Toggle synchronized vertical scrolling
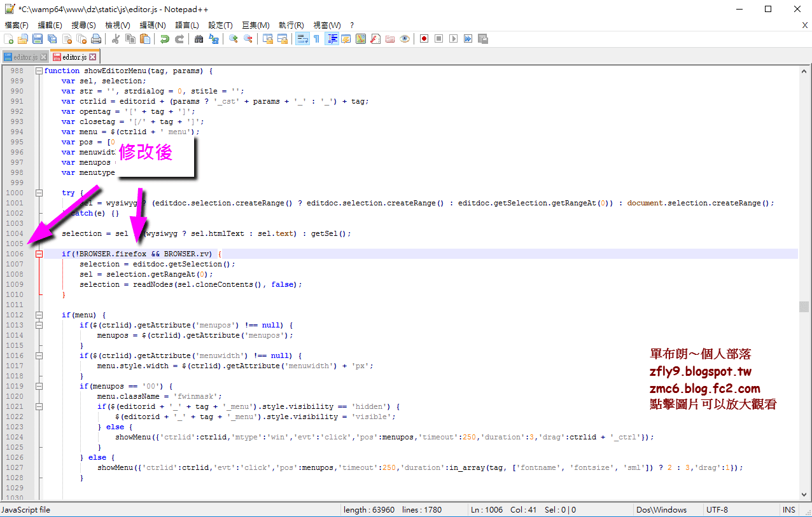This screenshot has width=812, height=517. pos(268,39)
